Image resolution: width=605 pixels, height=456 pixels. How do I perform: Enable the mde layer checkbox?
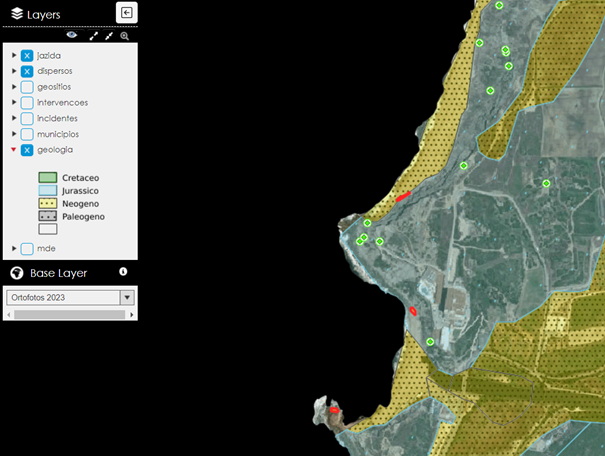[27, 249]
